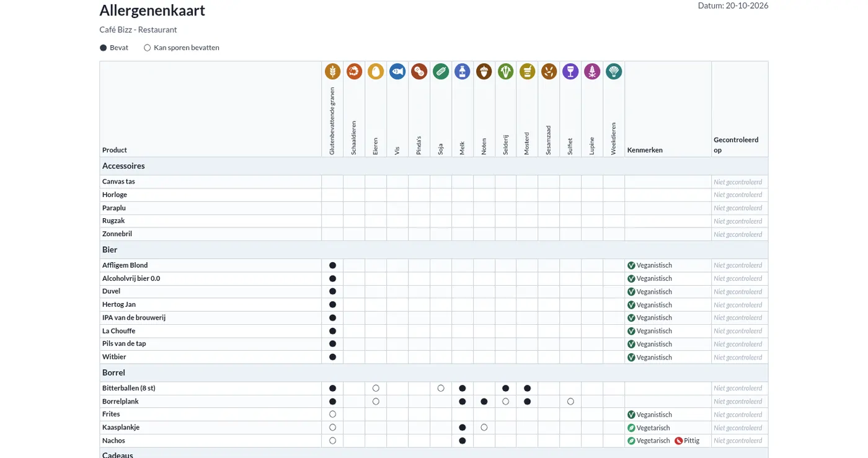This screenshot has height=458, width=868.
Task: Click the blue fish (Vis) allergen icon
Action: click(397, 71)
